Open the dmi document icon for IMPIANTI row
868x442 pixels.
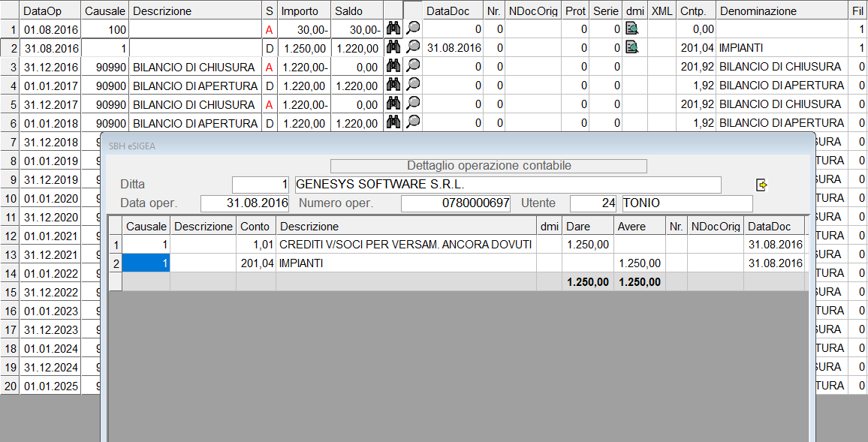pos(632,47)
